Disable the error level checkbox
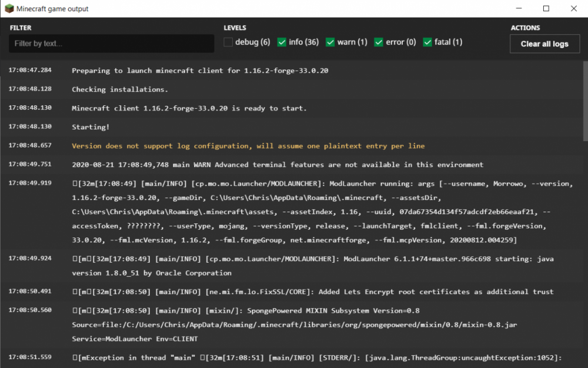Image resolution: width=588 pixels, height=368 pixels. point(379,42)
